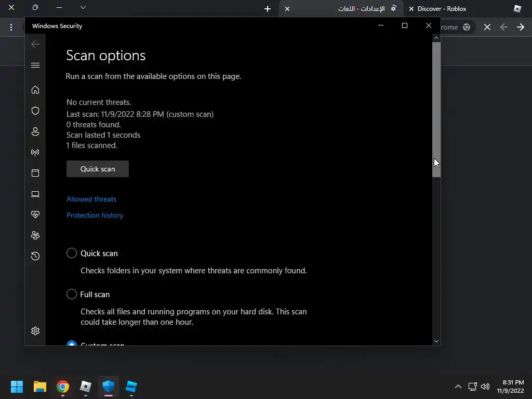Viewport: 532px width, 399px height.
Task: Open the hamburger navigation menu in Windows Security
Action: pos(35,65)
